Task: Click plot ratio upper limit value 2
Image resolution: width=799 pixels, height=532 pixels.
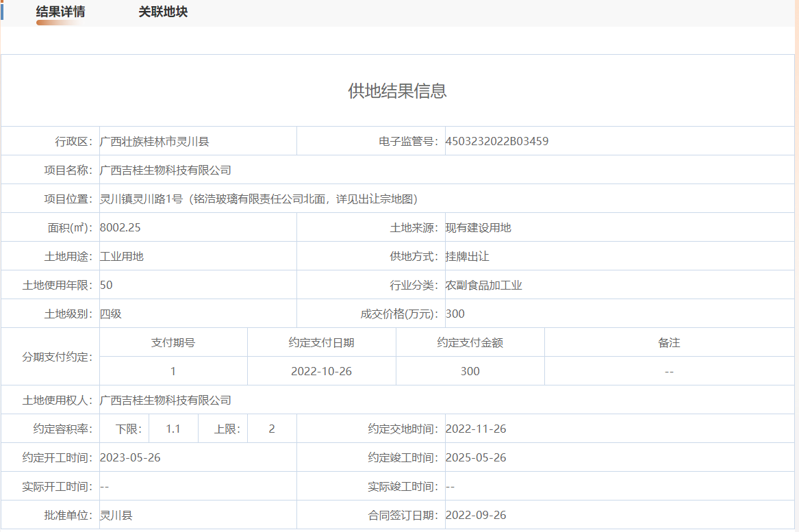Action: point(272,429)
